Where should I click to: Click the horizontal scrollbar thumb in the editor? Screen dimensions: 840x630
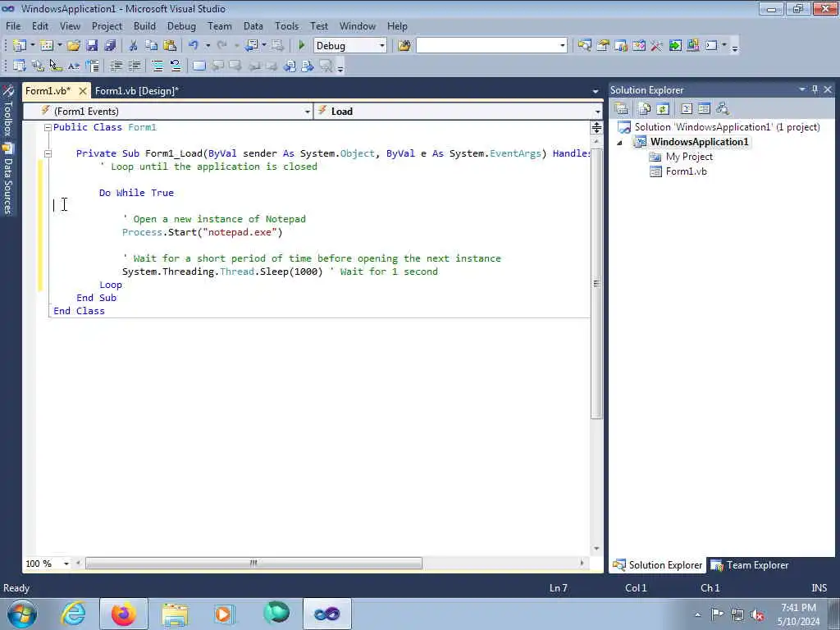tap(253, 564)
